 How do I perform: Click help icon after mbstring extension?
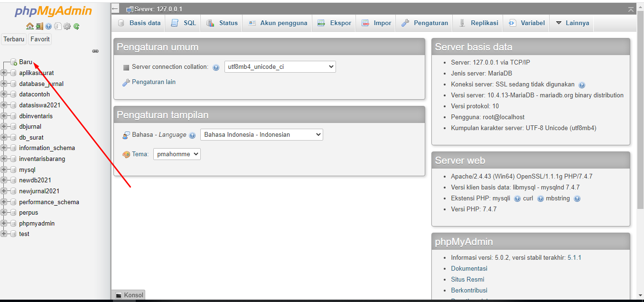pos(577,199)
